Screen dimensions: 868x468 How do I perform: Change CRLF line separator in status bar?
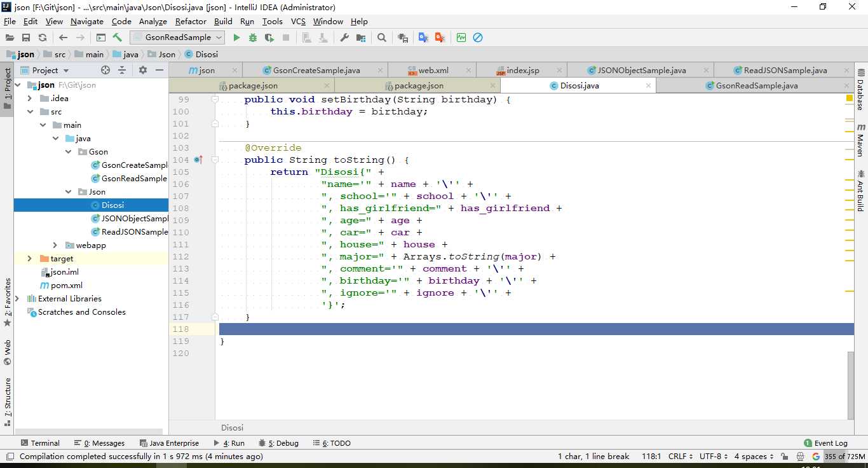[681, 456]
